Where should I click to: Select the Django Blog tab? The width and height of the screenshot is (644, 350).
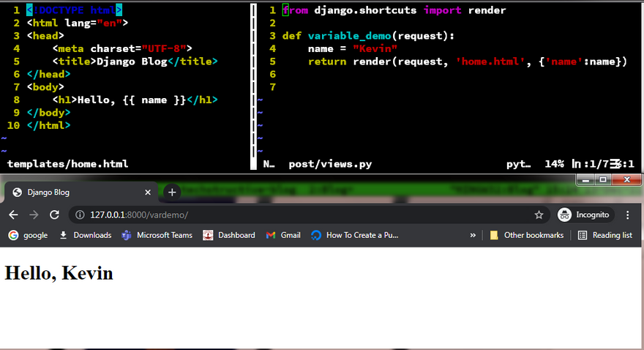click(73, 193)
